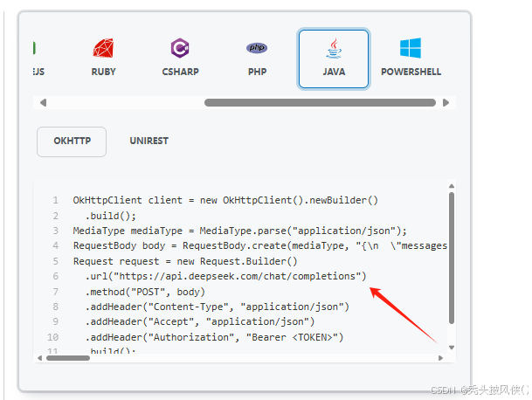Select the Java language icon
Screen dimensions: 532x400
[x=334, y=48]
